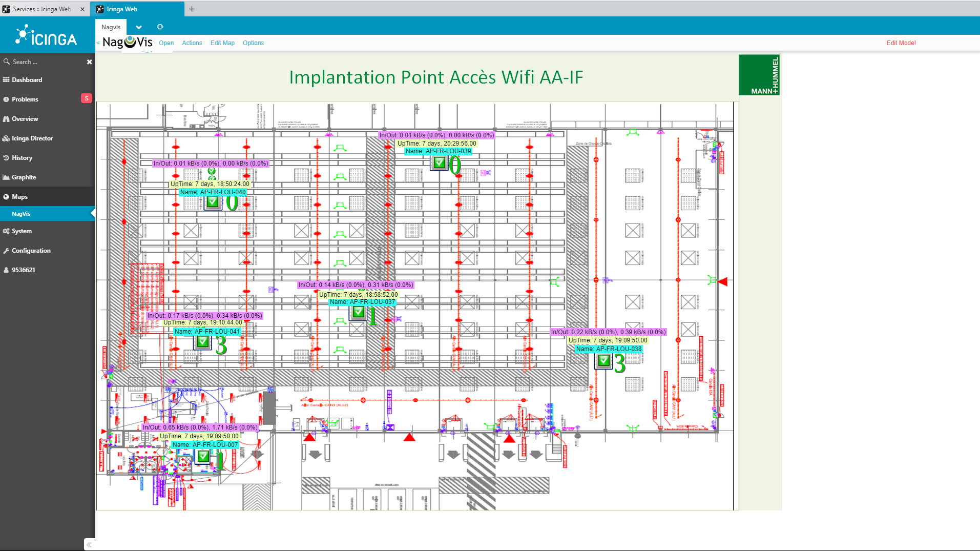
Task: Refresh the Nagvis tab view
Action: coord(160,27)
